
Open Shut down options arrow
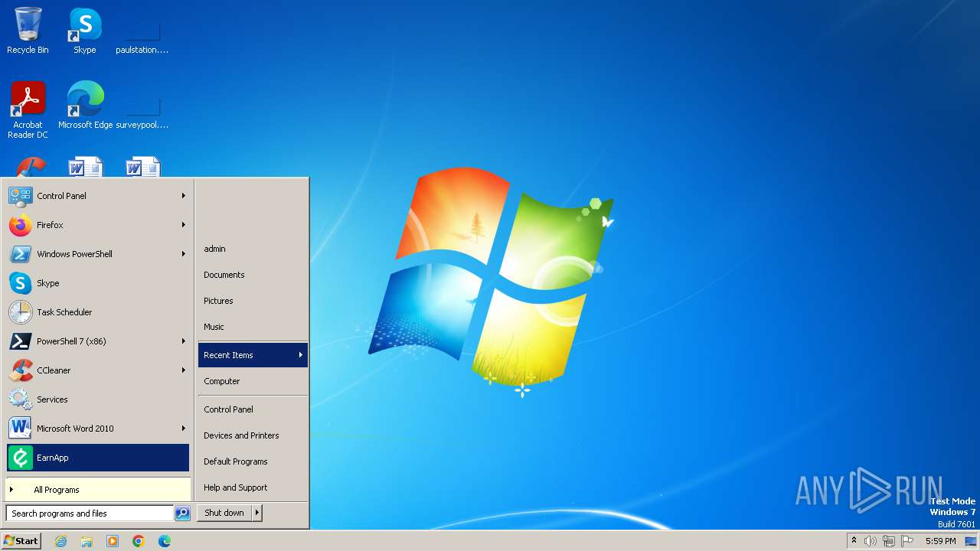[257, 513]
